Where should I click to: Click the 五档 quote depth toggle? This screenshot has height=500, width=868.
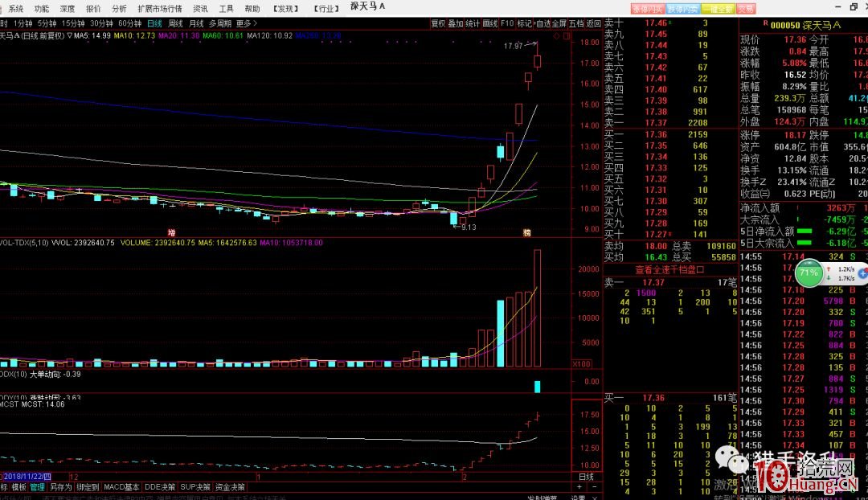pyautogui.click(x=576, y=23)
